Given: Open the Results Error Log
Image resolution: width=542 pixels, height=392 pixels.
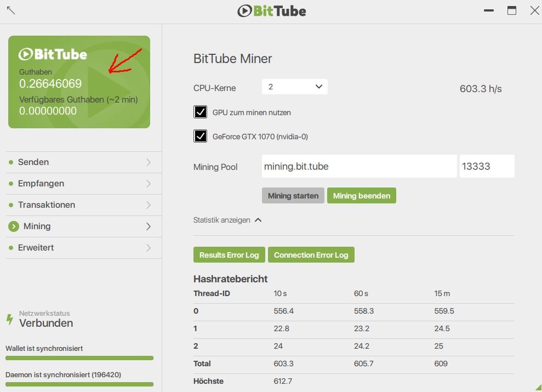Looking at the screenshot, I should [229, 255].
